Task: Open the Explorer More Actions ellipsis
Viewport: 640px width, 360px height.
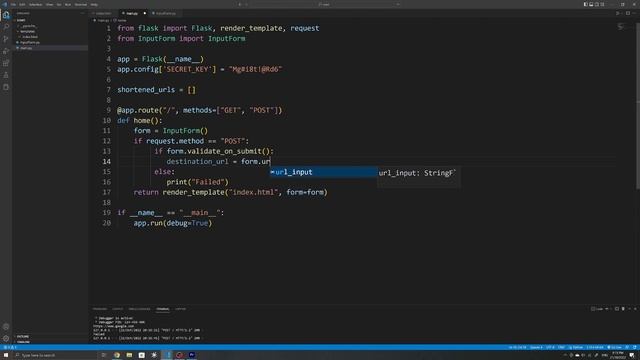Action: pyautogui.click(x=82, y=13)
